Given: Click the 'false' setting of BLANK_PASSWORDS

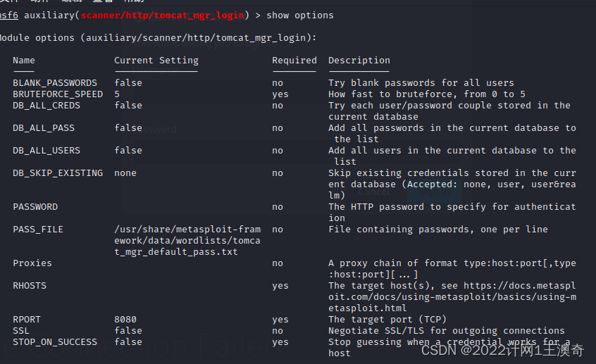Looking at the screenshot, I should (x=128, y=83).
